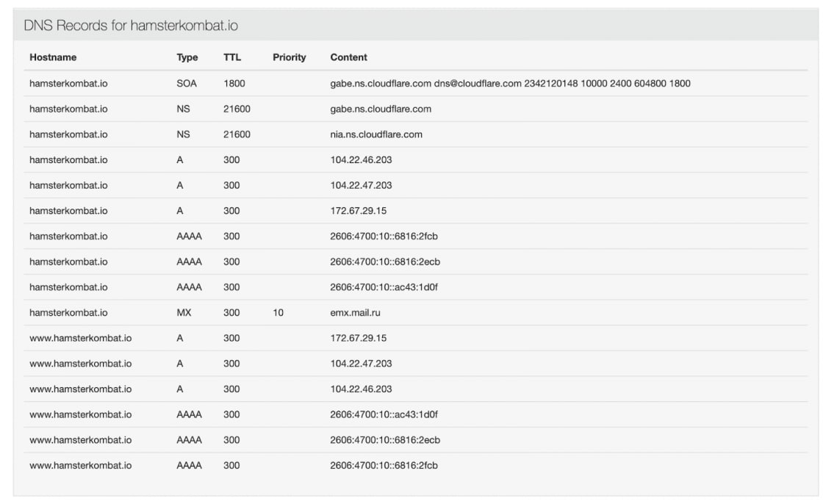
Task: Select 104.22.47.203 in the non-www hamsterkombat.io row
Action: [x=361, y=185]
